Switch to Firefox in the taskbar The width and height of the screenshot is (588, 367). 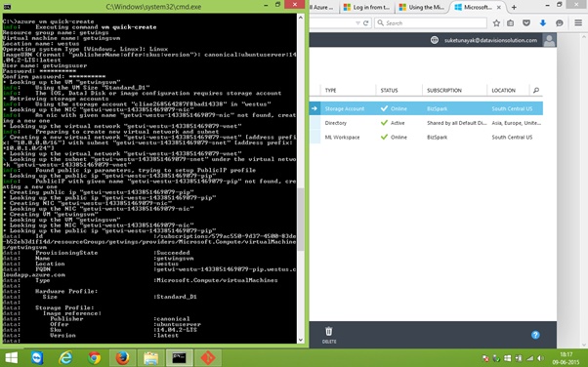(123, 358)
